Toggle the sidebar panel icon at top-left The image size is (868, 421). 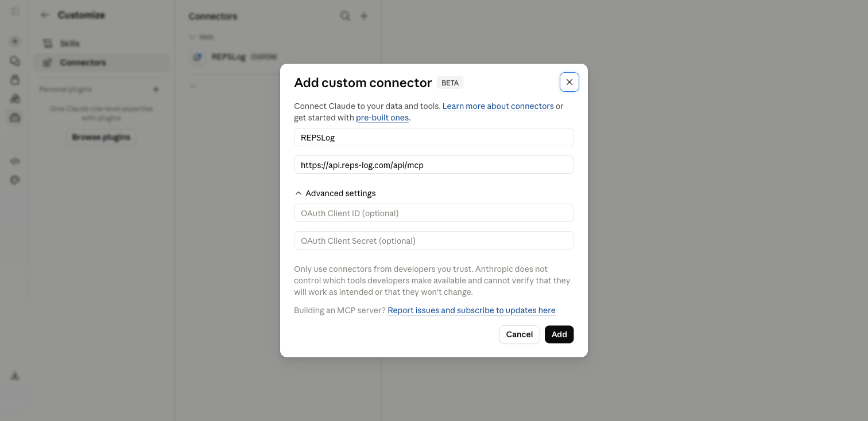click(x=15, y=11)
